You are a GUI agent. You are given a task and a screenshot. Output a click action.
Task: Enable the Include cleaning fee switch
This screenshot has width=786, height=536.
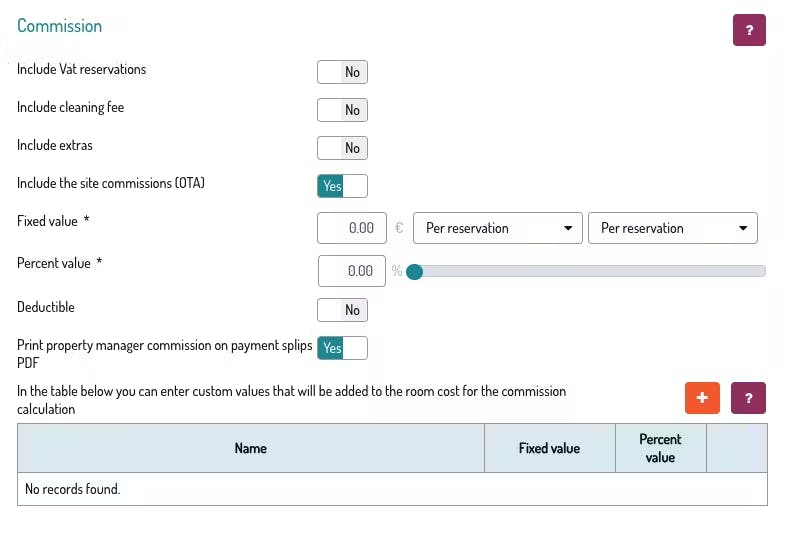pos(342,110)
